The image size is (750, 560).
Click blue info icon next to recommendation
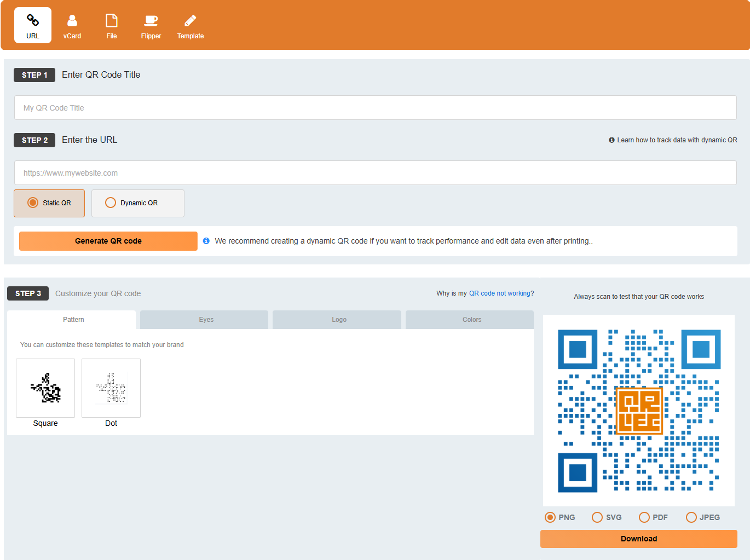coord(206,241)
